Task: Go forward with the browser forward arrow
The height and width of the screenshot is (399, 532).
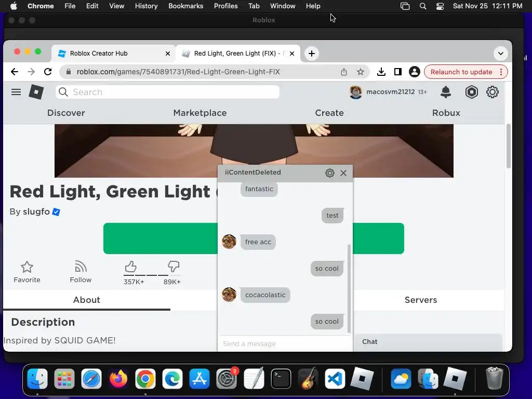Action: pyautogui.click(x=31, y=72)
